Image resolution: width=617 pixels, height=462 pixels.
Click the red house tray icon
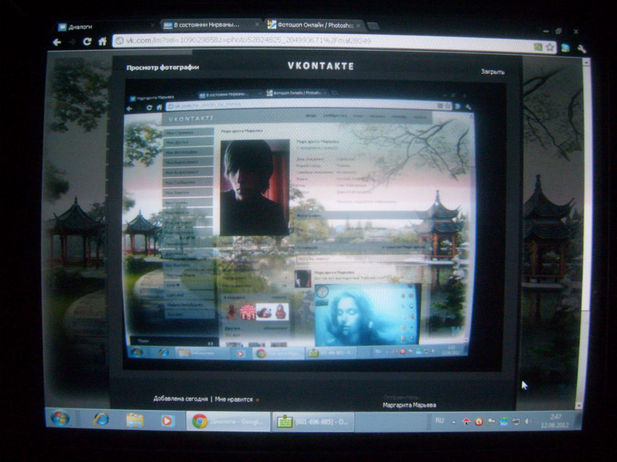[466, 422]
